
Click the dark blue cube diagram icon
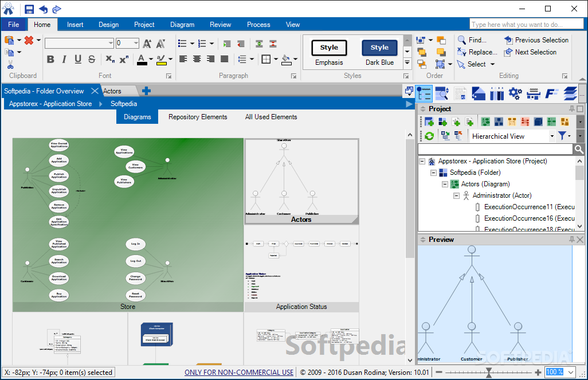538,122
